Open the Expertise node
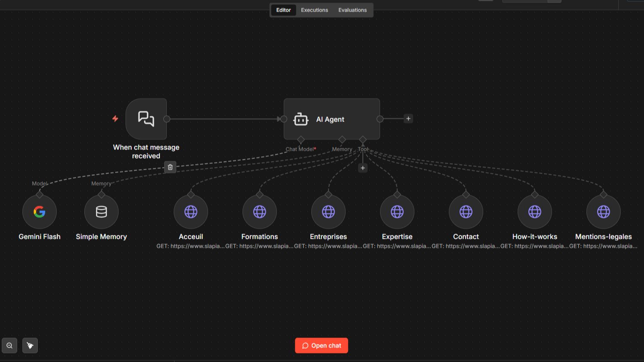 pyautogui.click(x=397, y=211)
